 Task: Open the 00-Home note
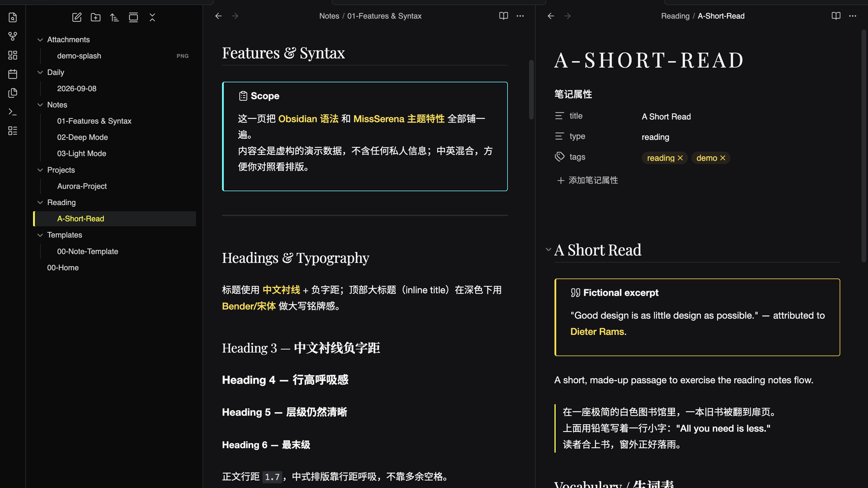click(x=63, y=267)
